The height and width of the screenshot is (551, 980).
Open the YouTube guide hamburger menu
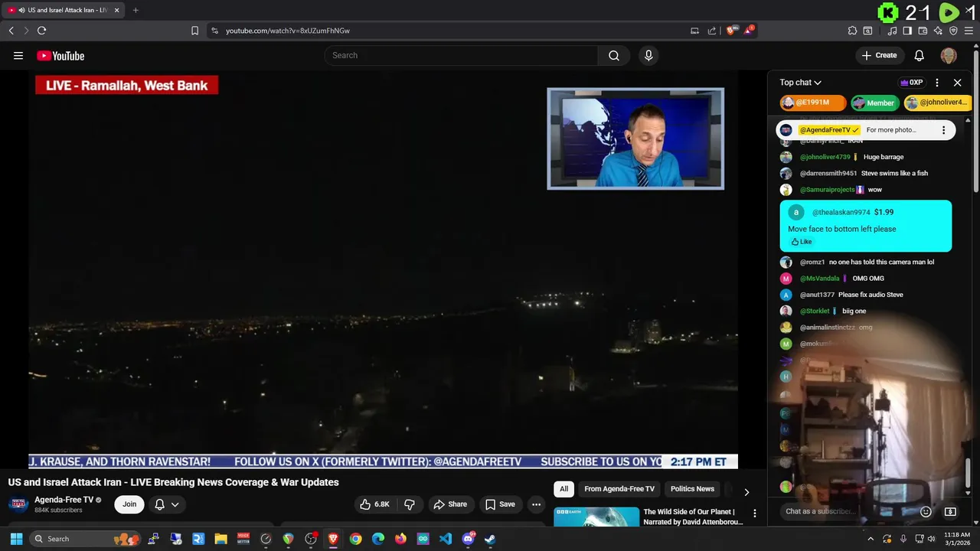tap(18, 55)
